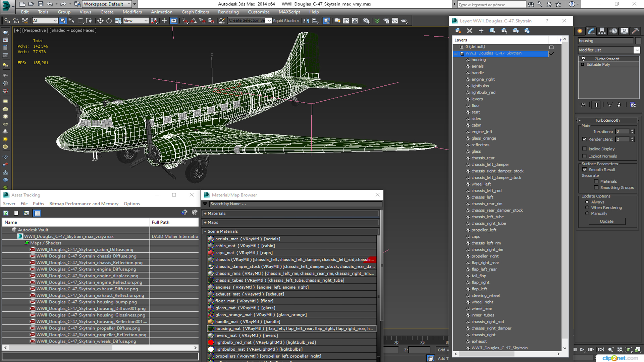
Task: Click Create New Layer plus icon
Action: pyautogui.click(x=481, y=31)
